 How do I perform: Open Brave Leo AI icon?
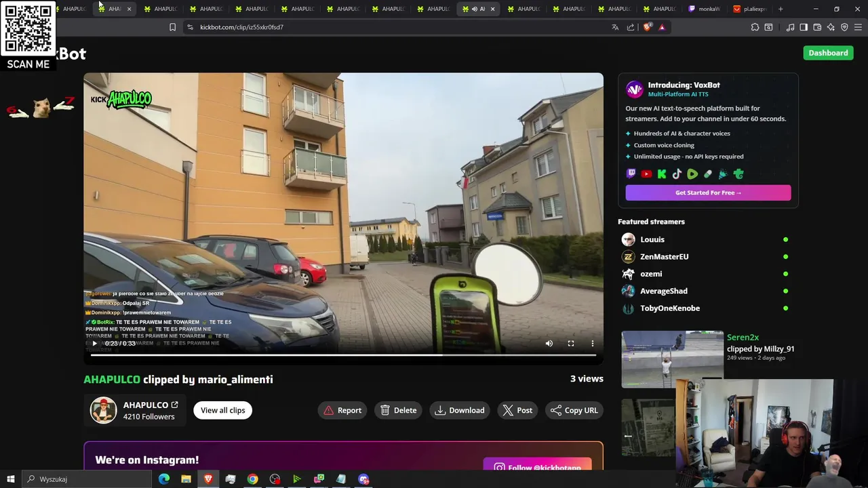[831, 27]
